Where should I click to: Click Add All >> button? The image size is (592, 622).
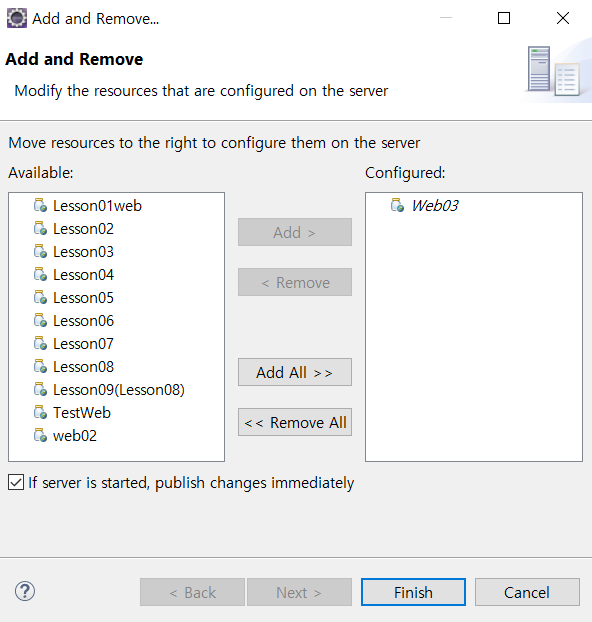pos(295,372)
